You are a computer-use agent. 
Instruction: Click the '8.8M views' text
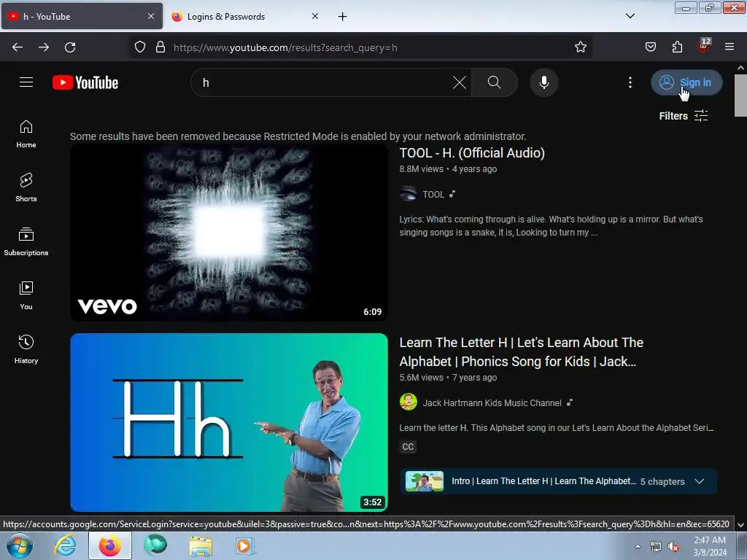click(421, 169)
